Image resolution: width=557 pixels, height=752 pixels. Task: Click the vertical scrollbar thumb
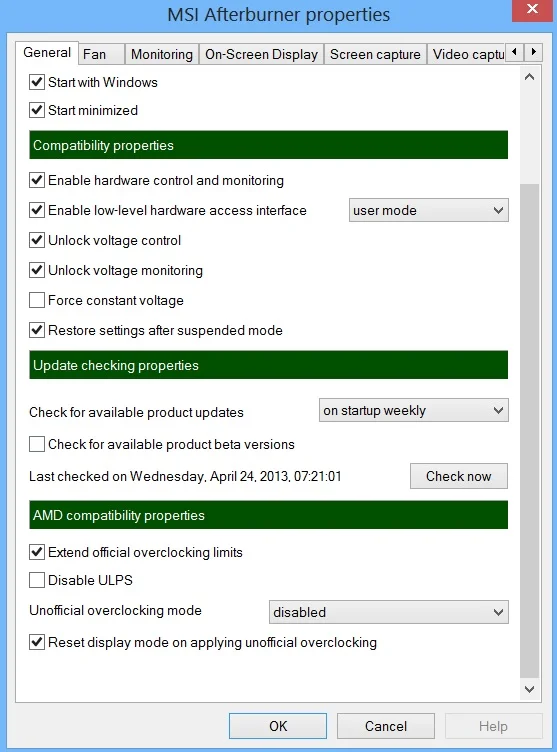pos(530,431)
